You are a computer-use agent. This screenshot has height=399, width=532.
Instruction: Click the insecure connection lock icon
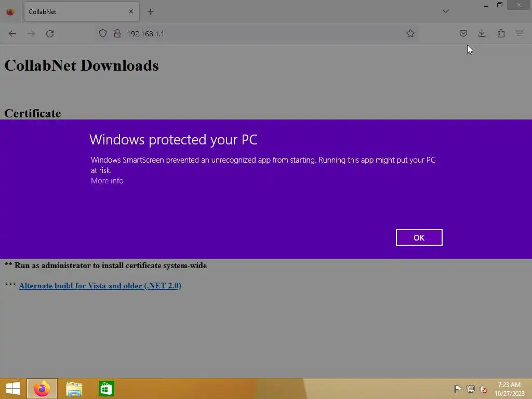(117, 33)
